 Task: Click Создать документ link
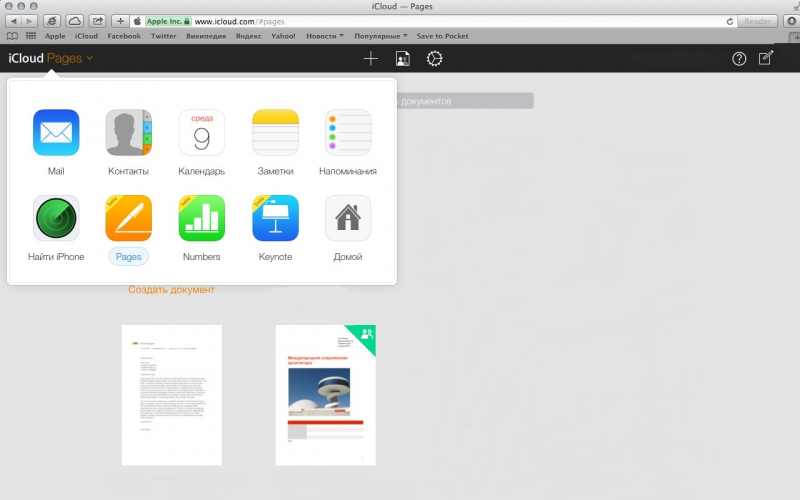171,289
